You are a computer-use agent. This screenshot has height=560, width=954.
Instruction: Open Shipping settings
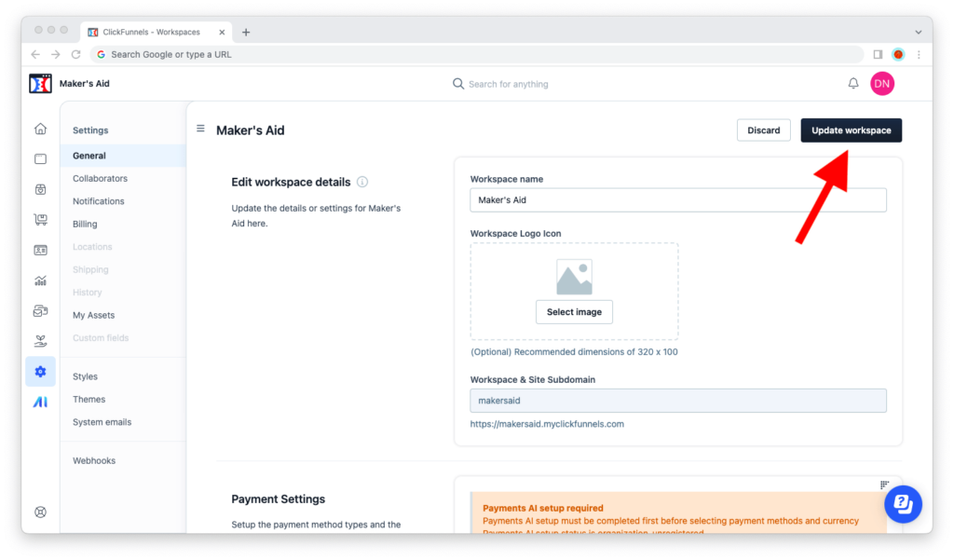pyautogui.click(x=90, y=269)
